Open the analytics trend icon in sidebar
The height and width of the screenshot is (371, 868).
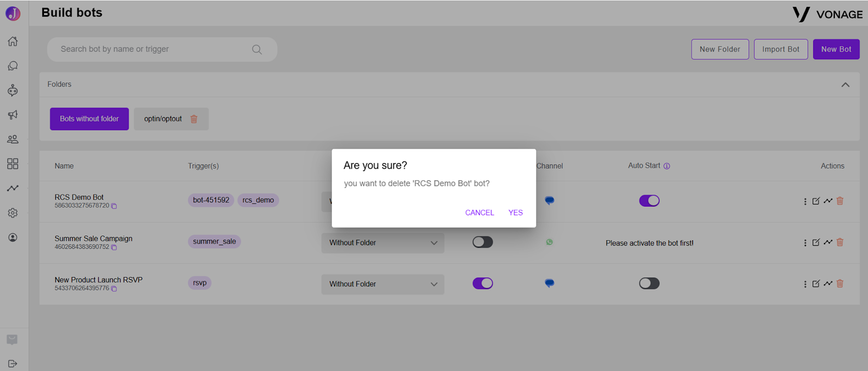coord(12,188)
